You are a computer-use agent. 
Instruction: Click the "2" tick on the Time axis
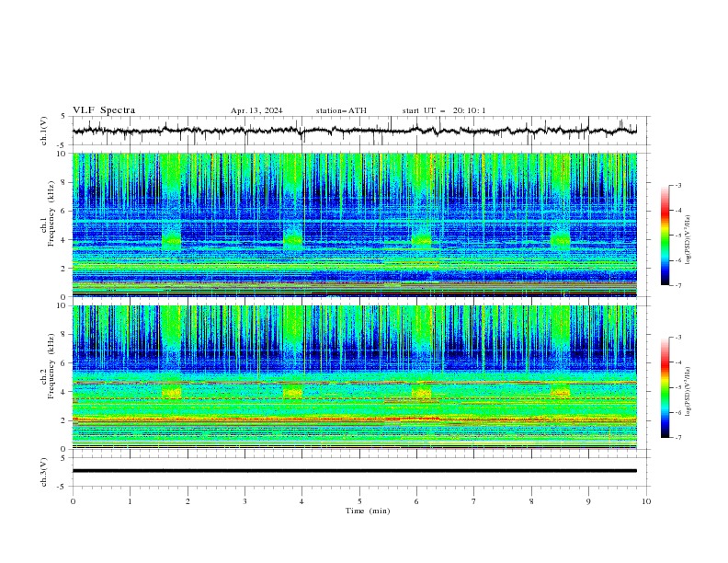click(188, 501)
